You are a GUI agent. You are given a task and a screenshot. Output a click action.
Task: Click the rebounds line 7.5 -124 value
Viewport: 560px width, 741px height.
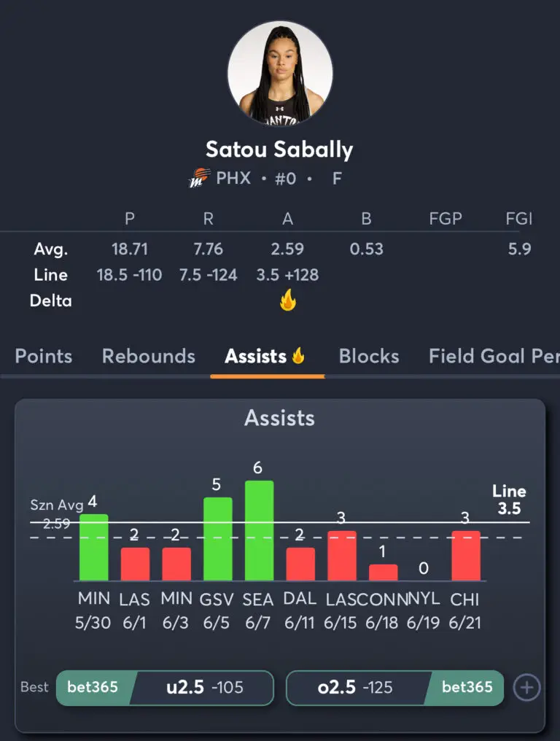[208, 274]
